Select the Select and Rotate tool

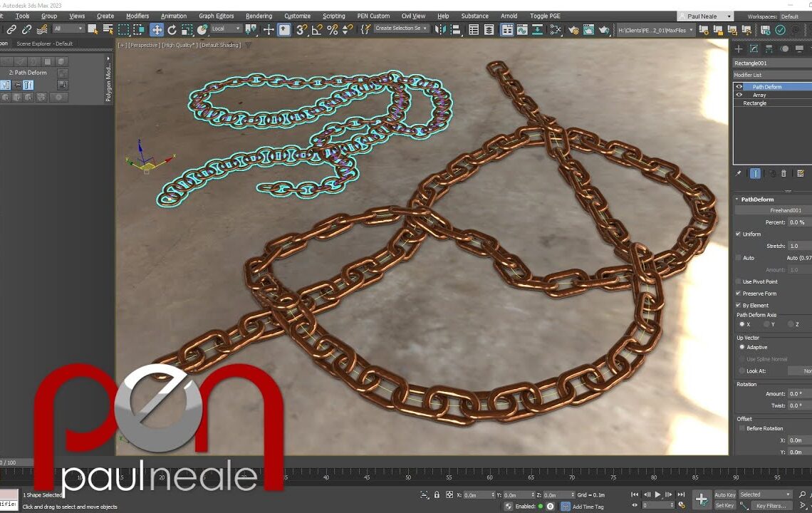(x=172, y=30)
